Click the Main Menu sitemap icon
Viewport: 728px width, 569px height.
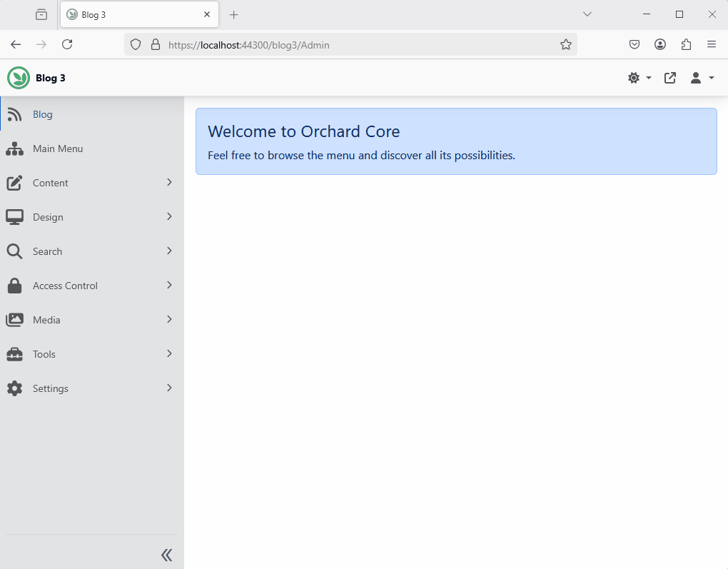14,148
